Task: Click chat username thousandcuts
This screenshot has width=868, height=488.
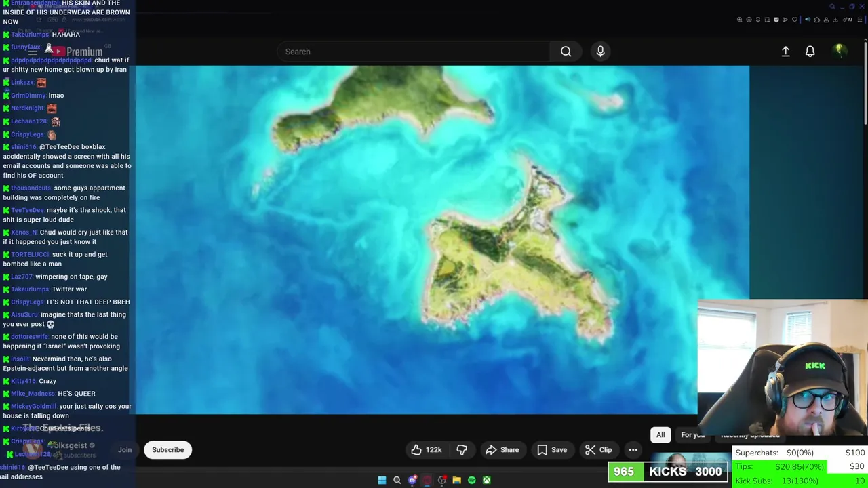Action: click(x=31, y=188)
